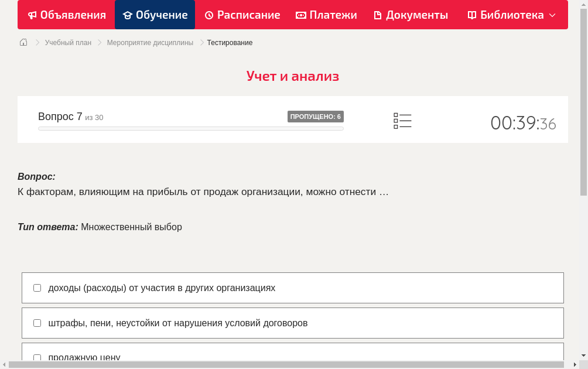The image size is (588, 369).
Task: Click the chevron after Учебный план
Action: (98, 42)
